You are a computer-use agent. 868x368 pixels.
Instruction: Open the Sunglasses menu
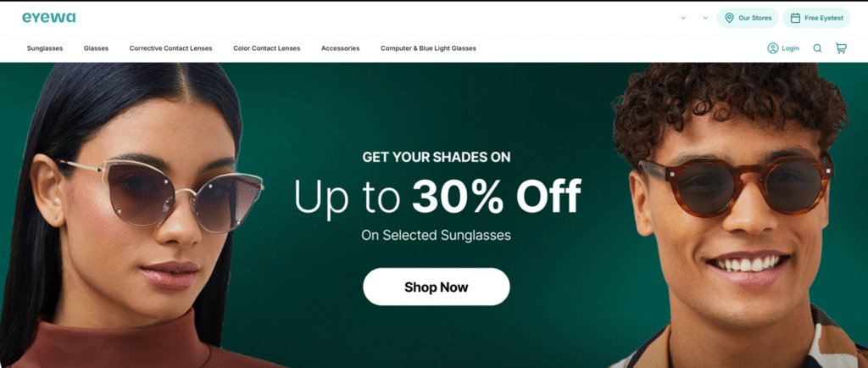[x=45, y=48]
